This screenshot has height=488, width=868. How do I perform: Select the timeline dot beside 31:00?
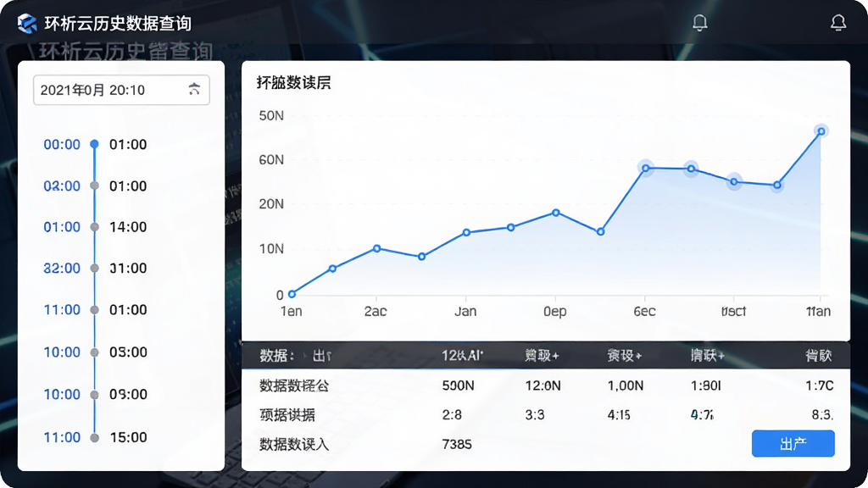[x=95, y=269]
